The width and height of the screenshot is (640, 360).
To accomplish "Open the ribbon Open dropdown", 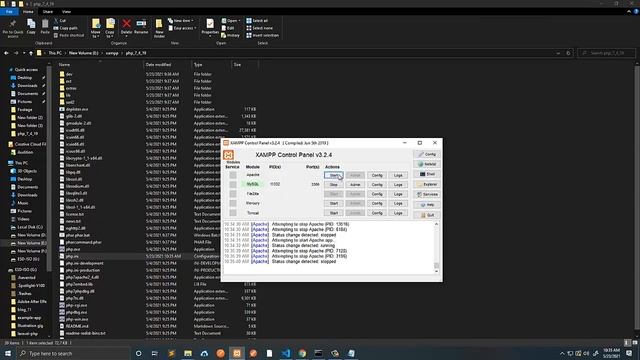I will tap(231, 20).
